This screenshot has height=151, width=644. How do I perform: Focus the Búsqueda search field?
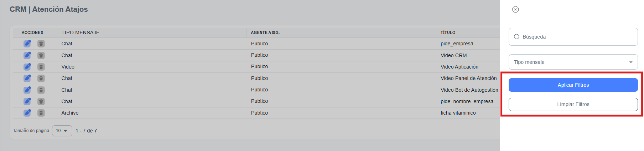point(577,37)
